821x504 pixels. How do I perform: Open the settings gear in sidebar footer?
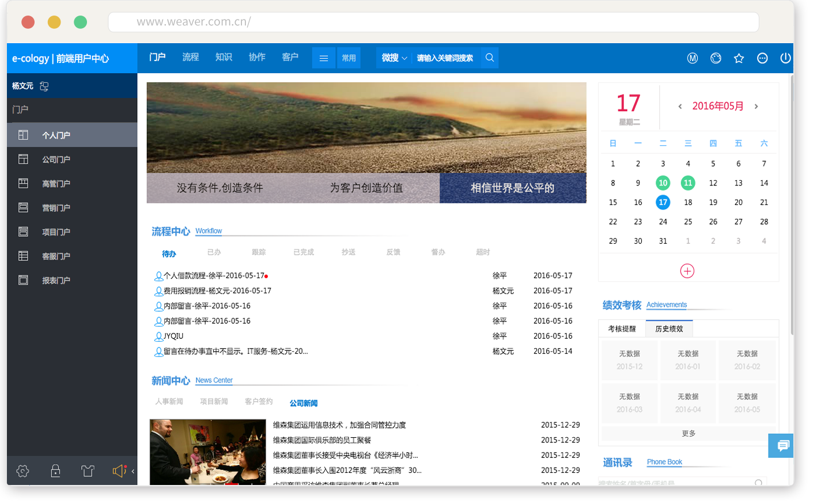pos(22,471)
